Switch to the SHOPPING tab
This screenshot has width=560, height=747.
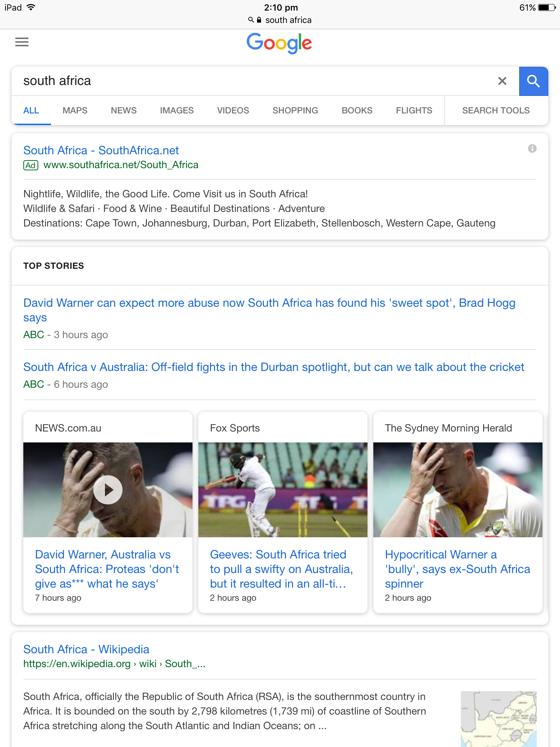tap(295, 111)
